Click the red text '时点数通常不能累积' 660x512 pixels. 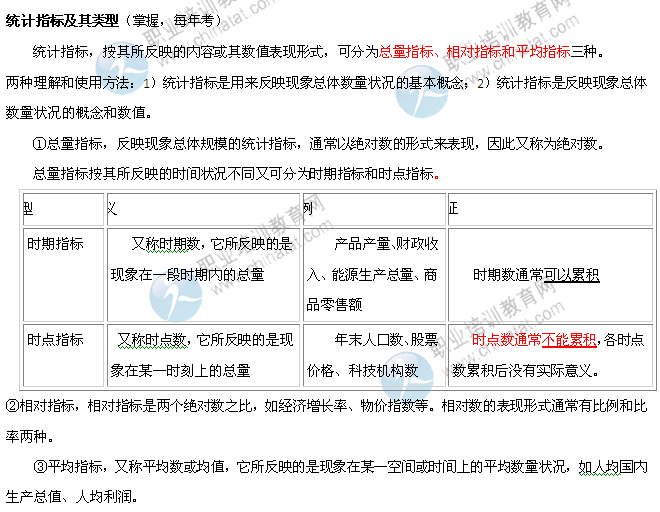pos(534,340)
